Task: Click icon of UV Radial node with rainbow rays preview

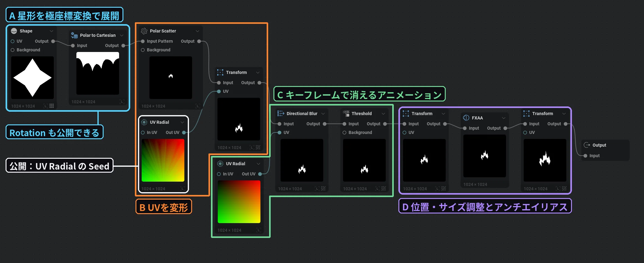Action: [144, 122]
